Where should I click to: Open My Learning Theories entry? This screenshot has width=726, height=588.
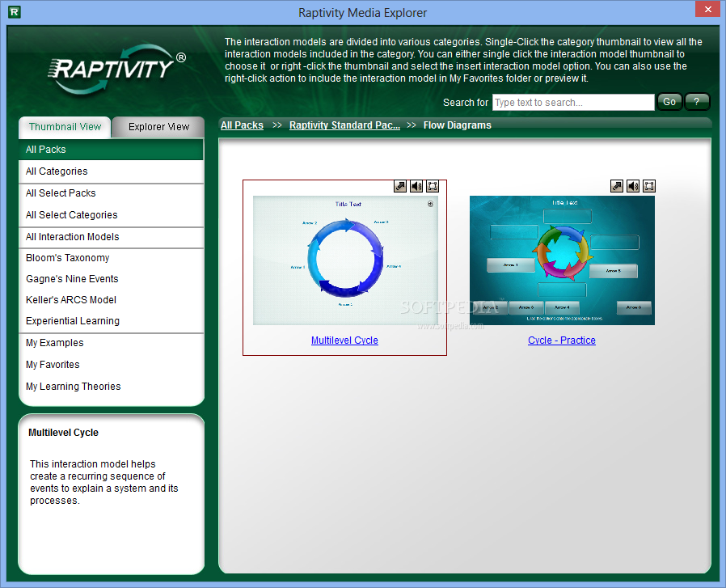click(x=111, y=387)
